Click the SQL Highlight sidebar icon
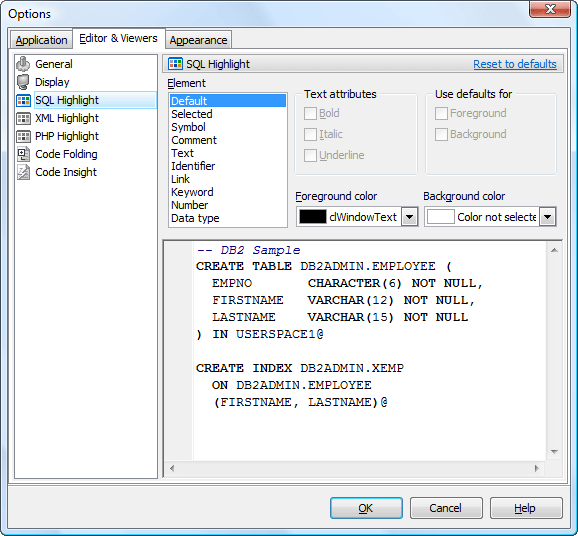 click(23, 100)
